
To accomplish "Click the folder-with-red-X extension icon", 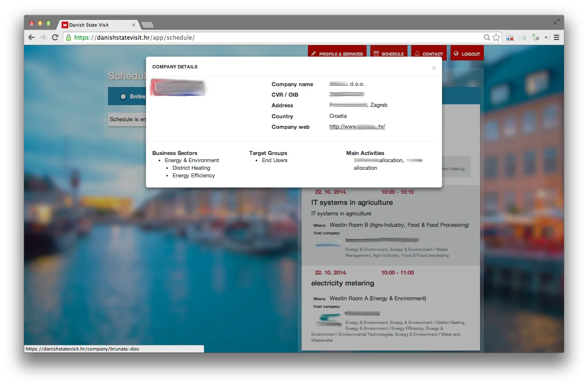I will click(510, 37).
